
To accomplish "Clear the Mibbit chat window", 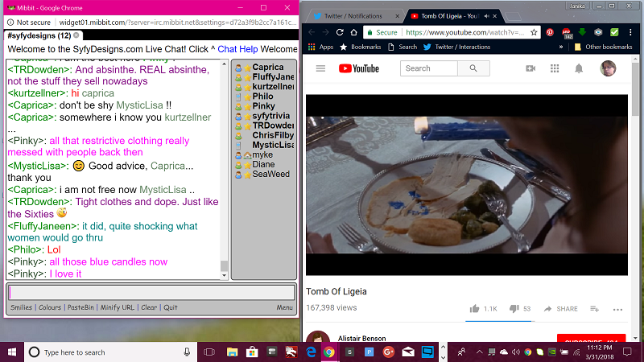I will coord(149,307).
